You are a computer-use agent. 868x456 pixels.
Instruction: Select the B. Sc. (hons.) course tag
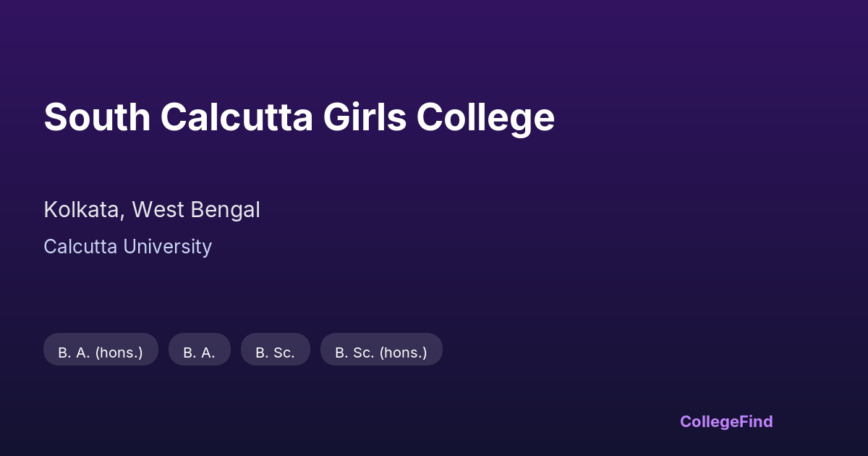(381, 352)
